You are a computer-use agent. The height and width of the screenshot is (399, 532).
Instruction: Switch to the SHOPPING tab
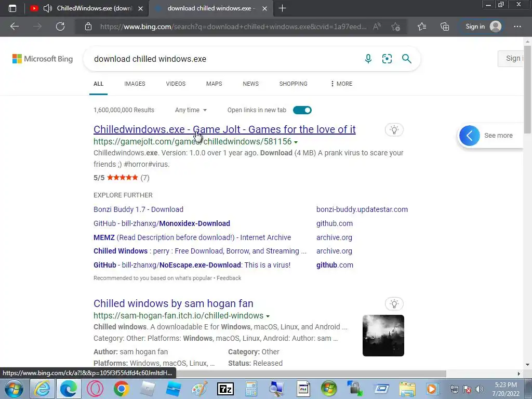pyautogui.click(x=294, y=84)
